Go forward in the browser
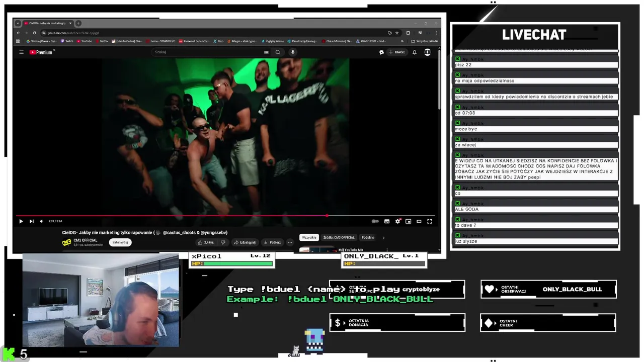Image resolution: width=644 pixels, height=362 pixels. coord(26,33)
